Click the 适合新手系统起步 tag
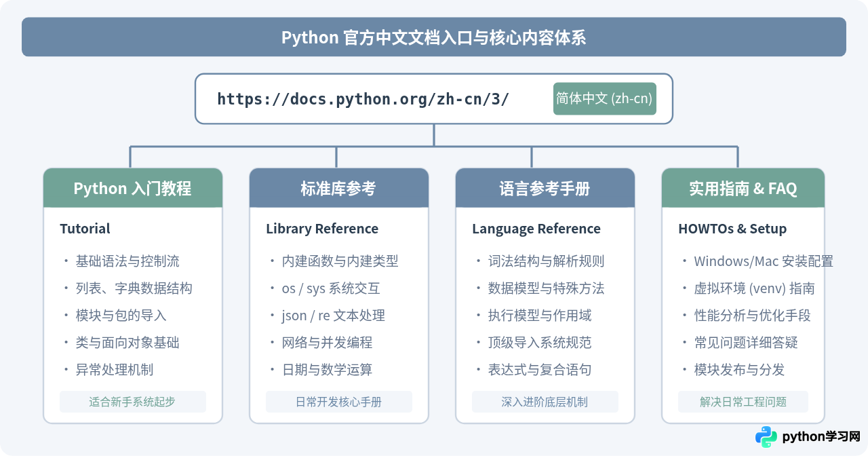This screenshot has height=456, width=868. (x=133, y=402)
